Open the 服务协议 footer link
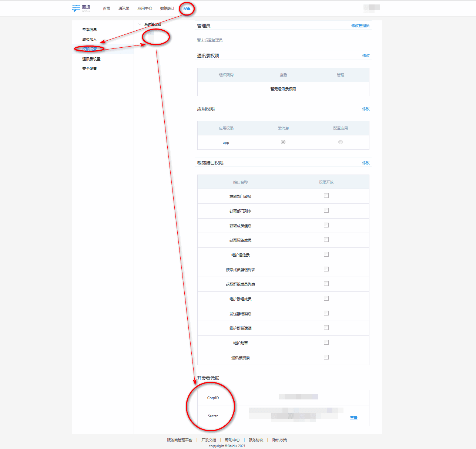This screenshot has height=449, width=476. point(256,440)
